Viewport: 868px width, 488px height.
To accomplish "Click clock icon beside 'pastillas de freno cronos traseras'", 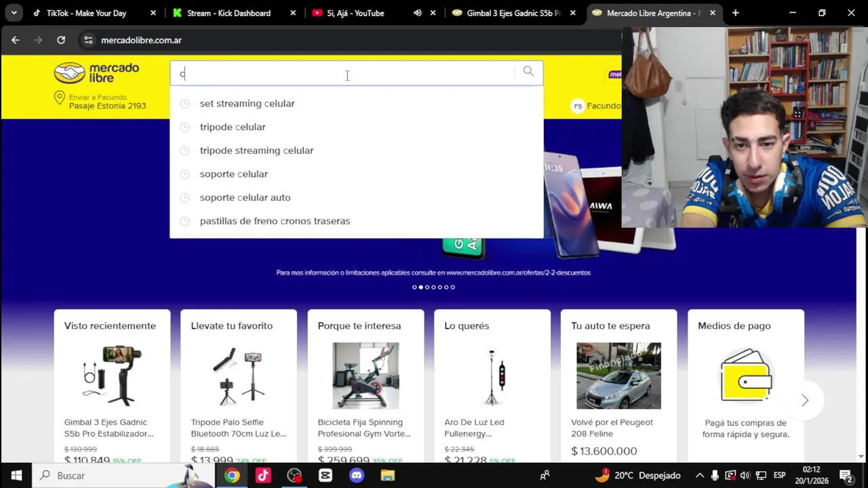I will pos(184,222).
